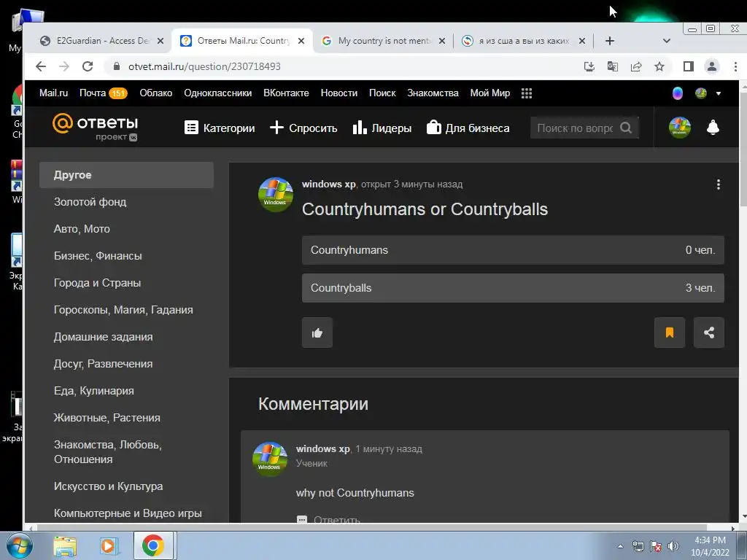Open the Мой Мир link
This screenshot has width=747, height=560.
click(x=489, y=93)
